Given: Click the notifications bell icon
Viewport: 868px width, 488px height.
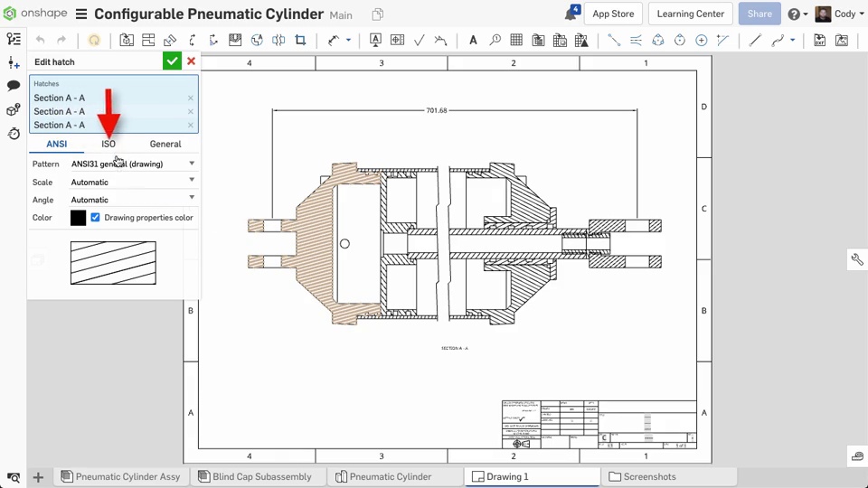Looking at the screenshot, I should 571,14.
